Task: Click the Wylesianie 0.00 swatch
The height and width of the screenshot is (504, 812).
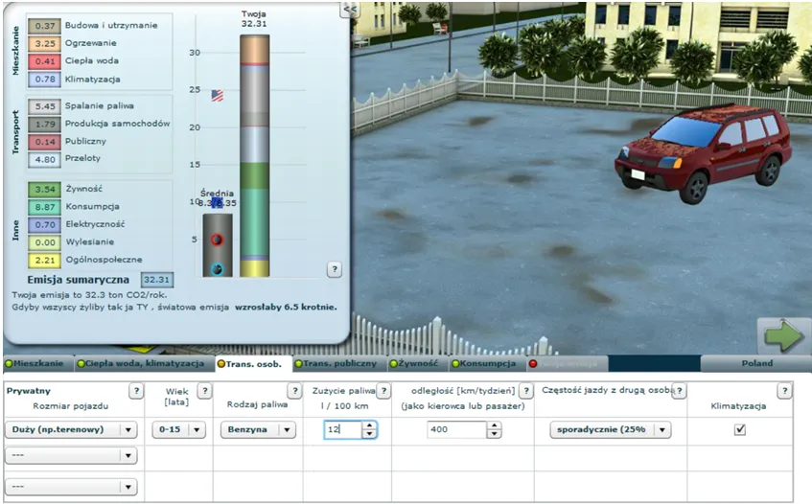Action: pyautogui.click(x=44, y=242)
